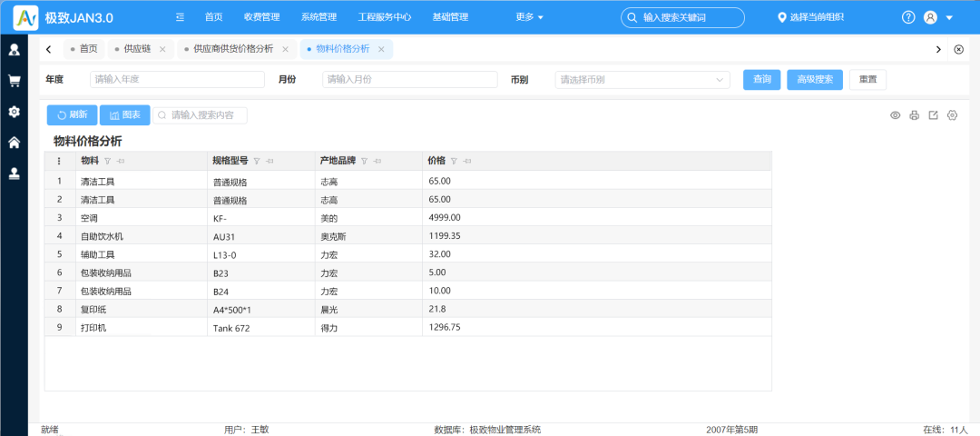Close the 供应商供货价格分析 tab
The width and height of the screenshot is (980, 436).
coord(285,49)
